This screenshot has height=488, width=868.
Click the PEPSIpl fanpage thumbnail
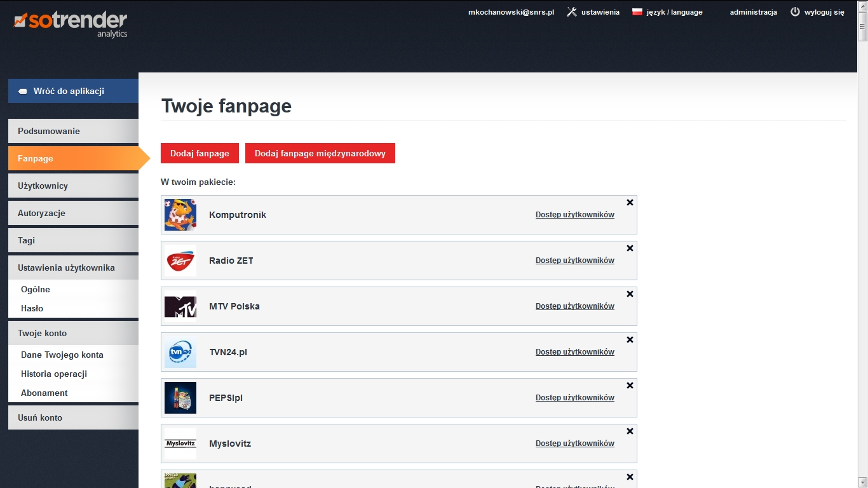click(180, 398)
